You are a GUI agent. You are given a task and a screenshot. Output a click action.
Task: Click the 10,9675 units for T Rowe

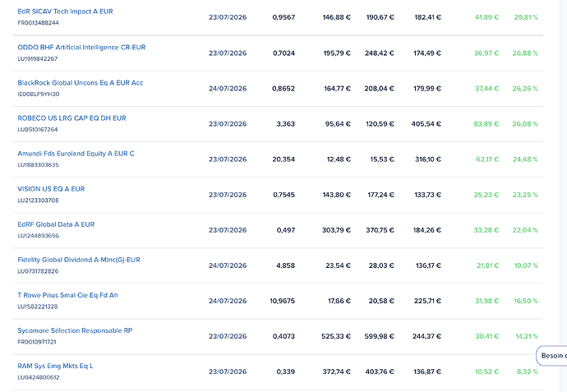(282, 302)
